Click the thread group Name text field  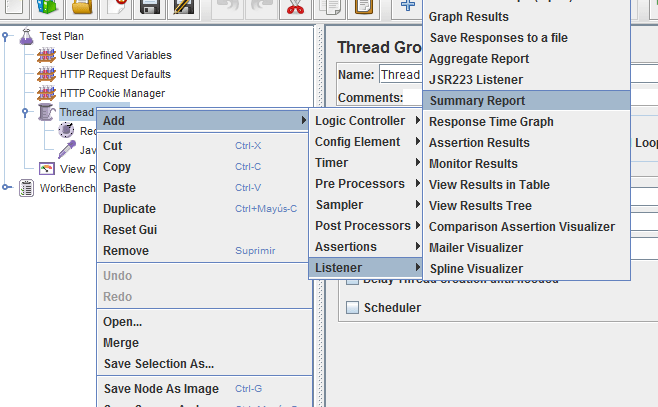tap(400, 75)
